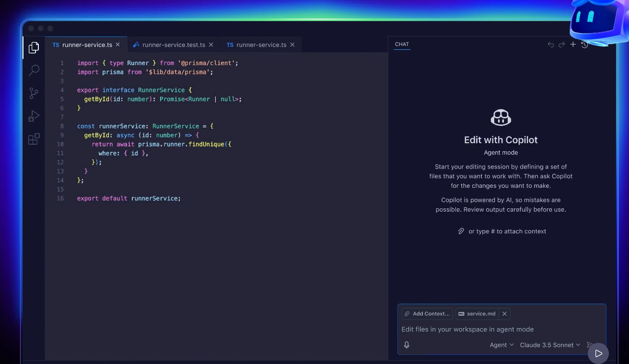Open the Explorer files view
The height and width of the screenshot is (364, 629).
coord(34,47)
